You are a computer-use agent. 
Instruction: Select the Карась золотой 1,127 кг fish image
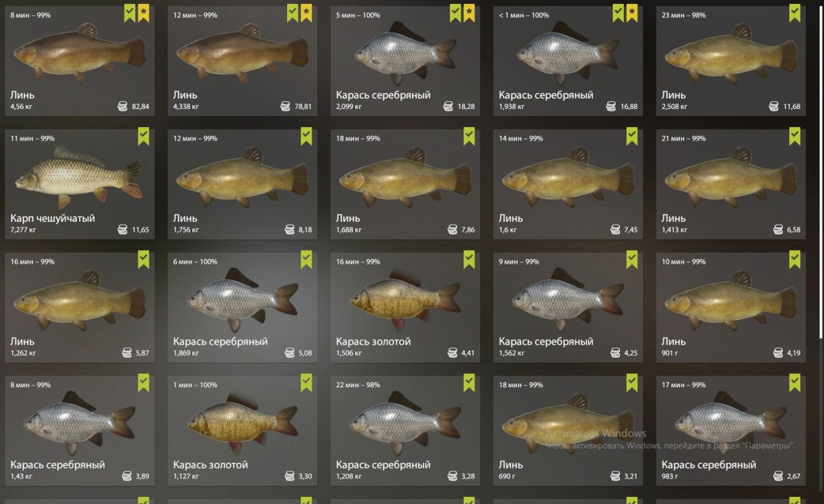242,423
